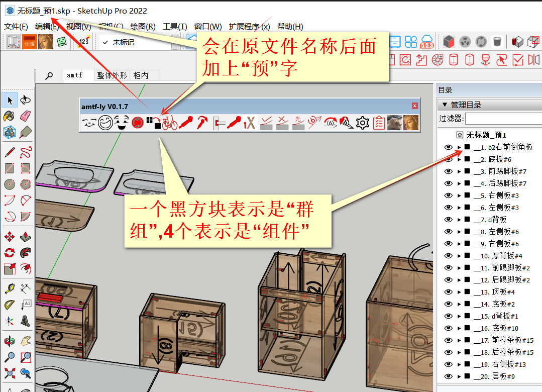Click the trash bin icon in top toolbar

click(x=497, y=42)
